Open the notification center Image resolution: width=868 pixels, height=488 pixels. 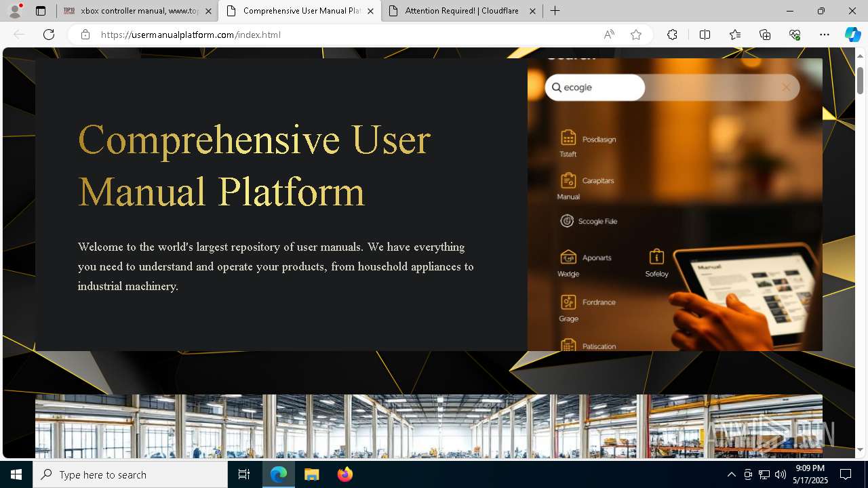click(x=846, y=474)
